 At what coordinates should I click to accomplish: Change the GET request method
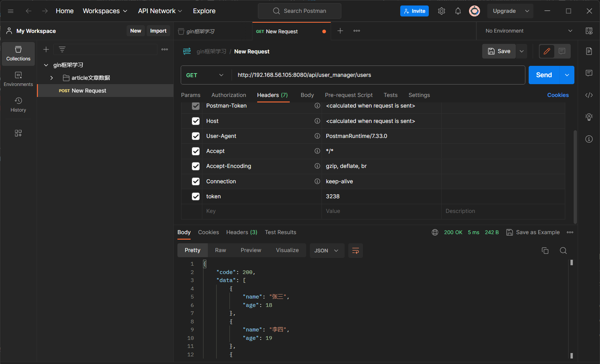coord(205,75)
